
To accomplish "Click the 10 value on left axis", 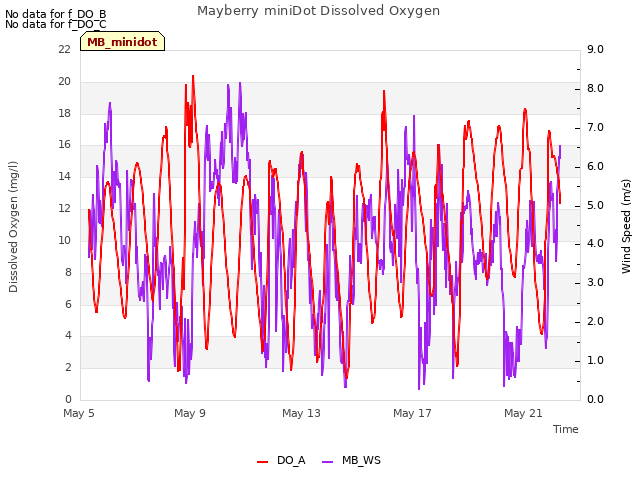I will [x=64, y=240].
